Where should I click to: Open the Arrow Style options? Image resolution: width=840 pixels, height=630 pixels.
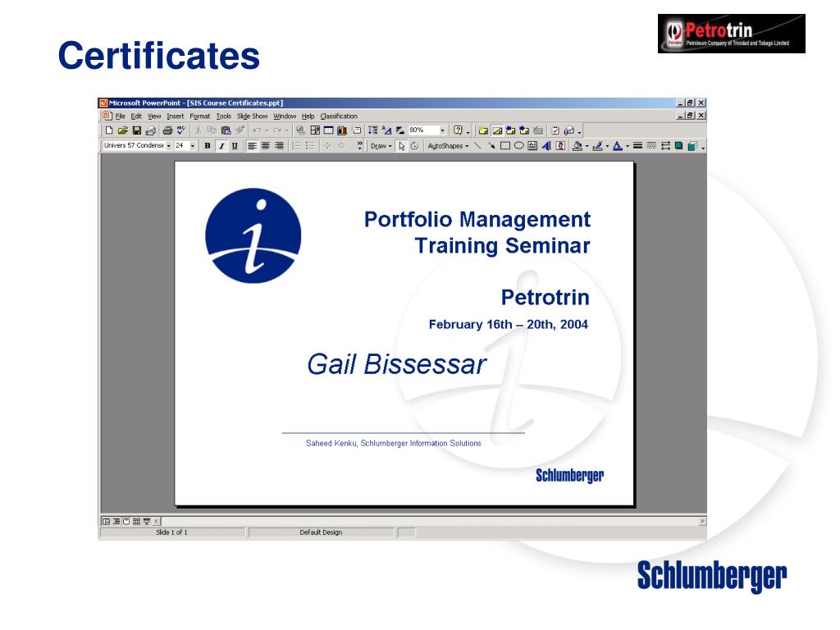click(x=666, y=146)
